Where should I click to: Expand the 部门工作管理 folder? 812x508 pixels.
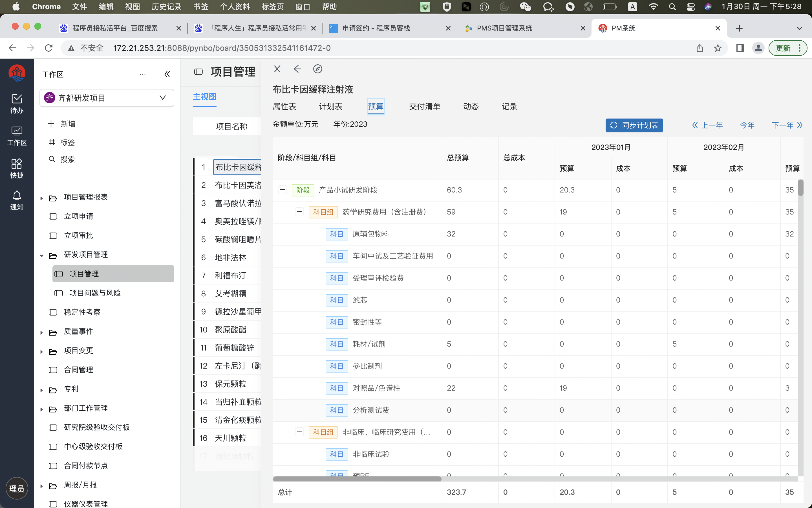[42, 409]
